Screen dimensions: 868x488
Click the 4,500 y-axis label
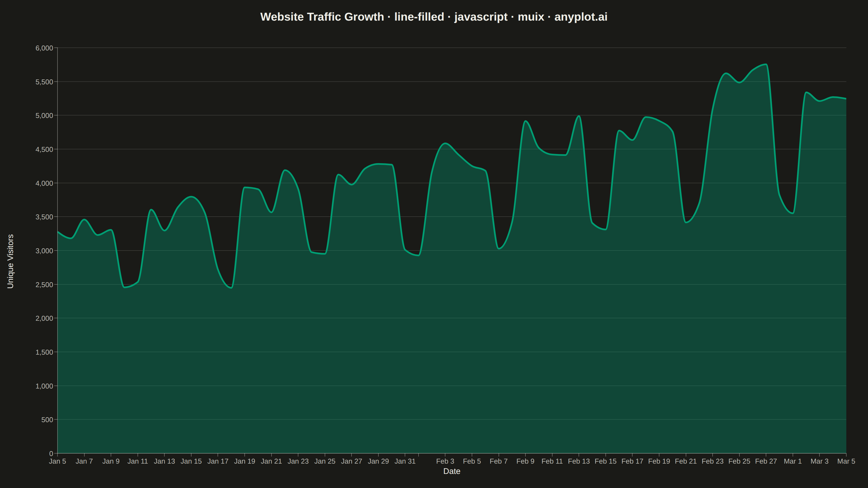[44, 150]
